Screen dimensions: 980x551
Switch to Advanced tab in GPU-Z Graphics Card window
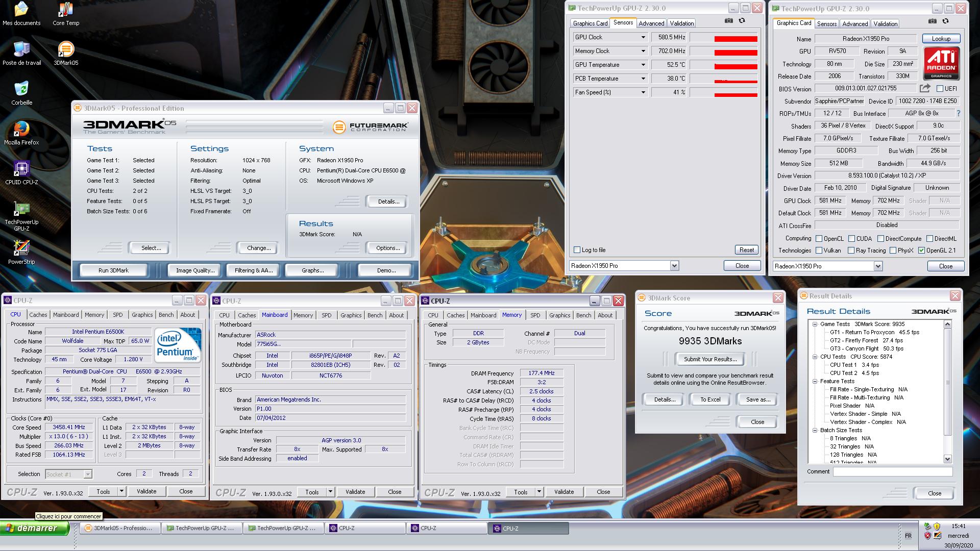855,23
